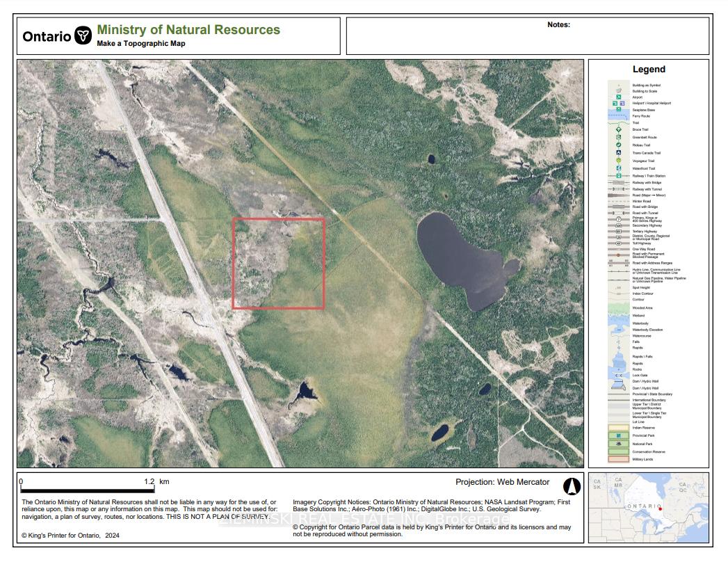Click the 'Notes:' label
This screenshot has width=728, height=562.
558,24
